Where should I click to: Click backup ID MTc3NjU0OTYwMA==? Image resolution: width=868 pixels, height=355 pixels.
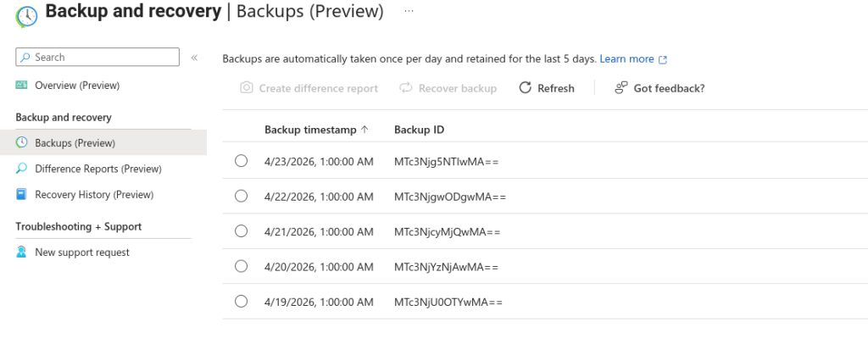[x=448, y=302]
